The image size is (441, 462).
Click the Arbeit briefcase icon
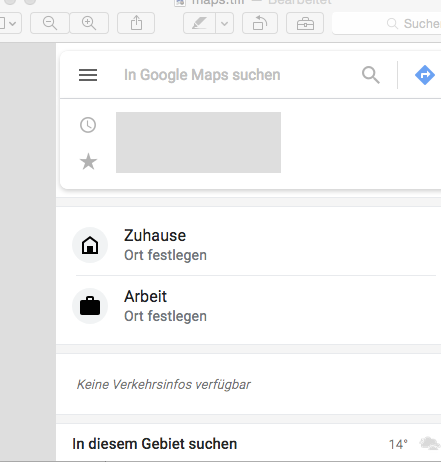(x=90, y=306)
